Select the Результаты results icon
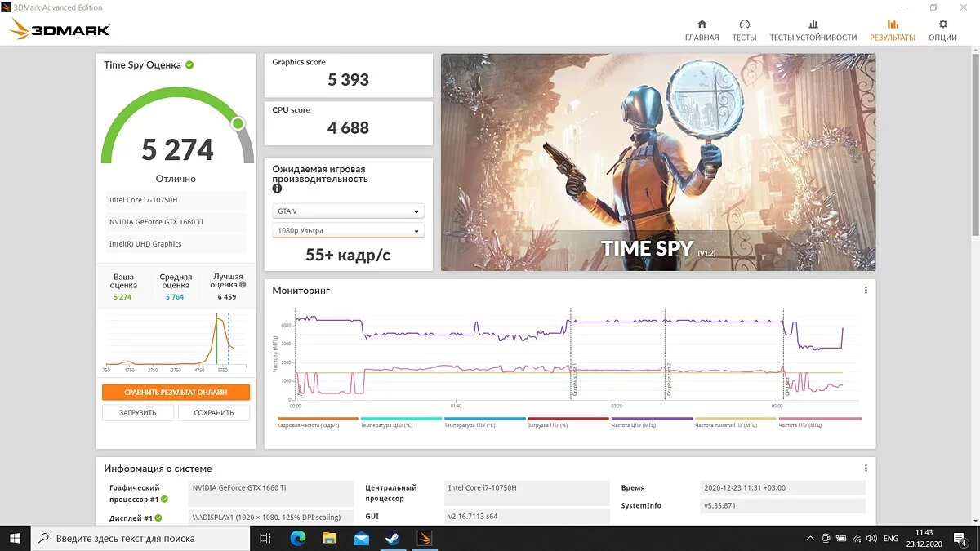Screen dimensions: 980x551 (893, 24)
